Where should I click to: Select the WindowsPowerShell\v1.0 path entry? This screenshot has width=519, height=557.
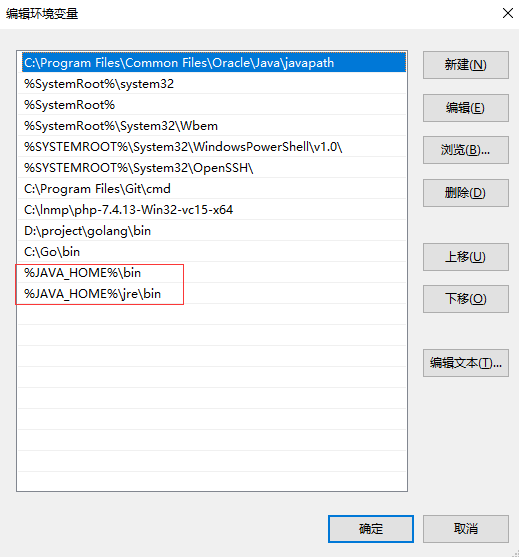pos(212,147)
